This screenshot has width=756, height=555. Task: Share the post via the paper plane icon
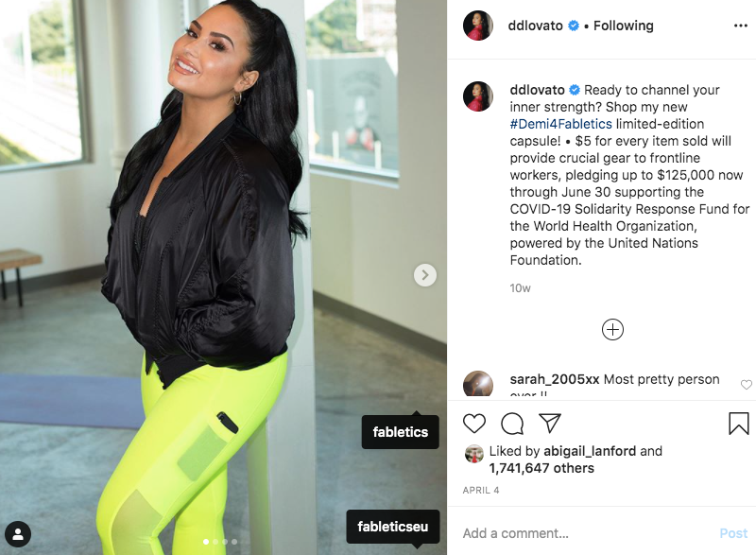pos(550,423)
